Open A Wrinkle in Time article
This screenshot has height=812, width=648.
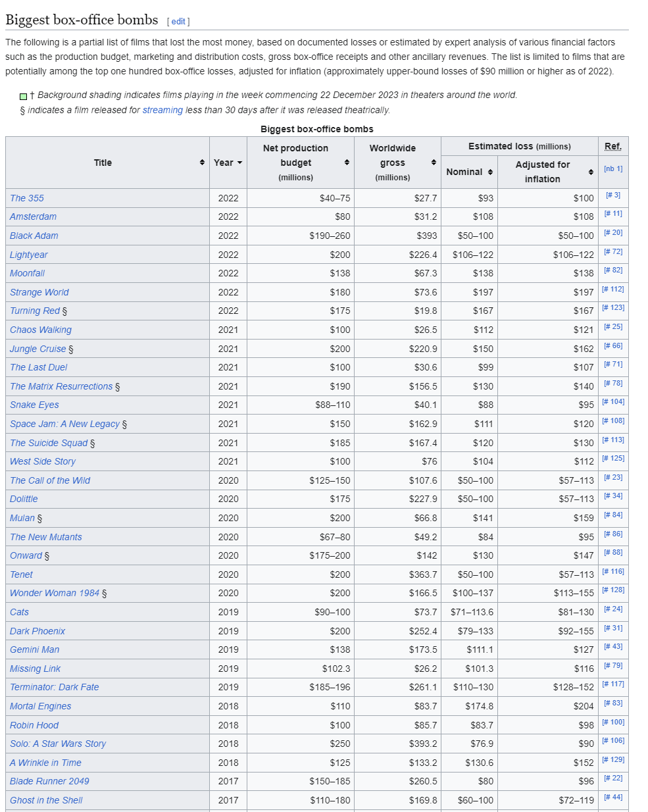[45, 763]
